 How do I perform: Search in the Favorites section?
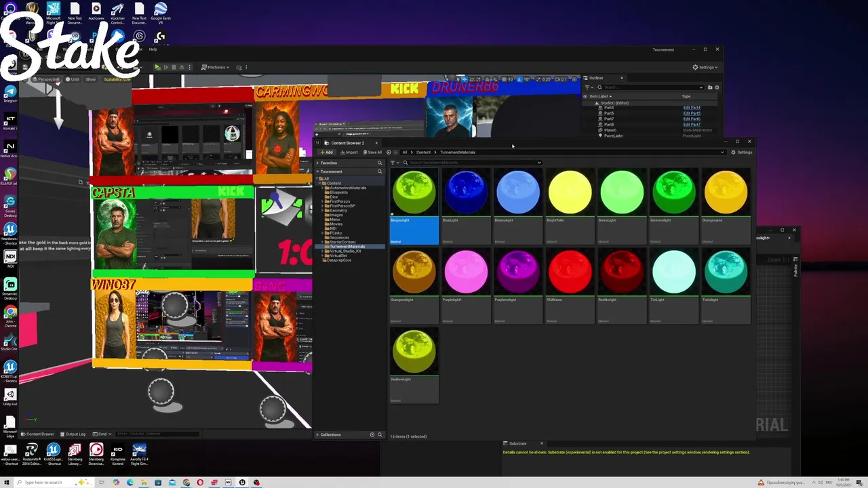point(380,163)
